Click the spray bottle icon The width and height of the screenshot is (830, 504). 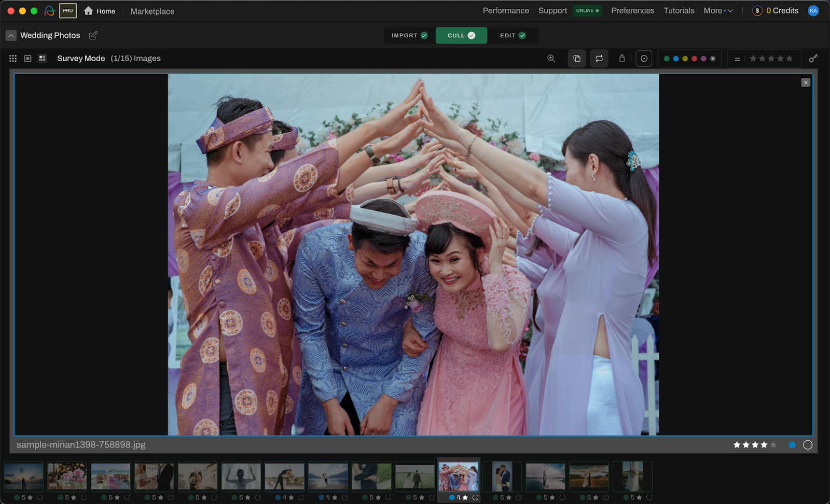621,59
